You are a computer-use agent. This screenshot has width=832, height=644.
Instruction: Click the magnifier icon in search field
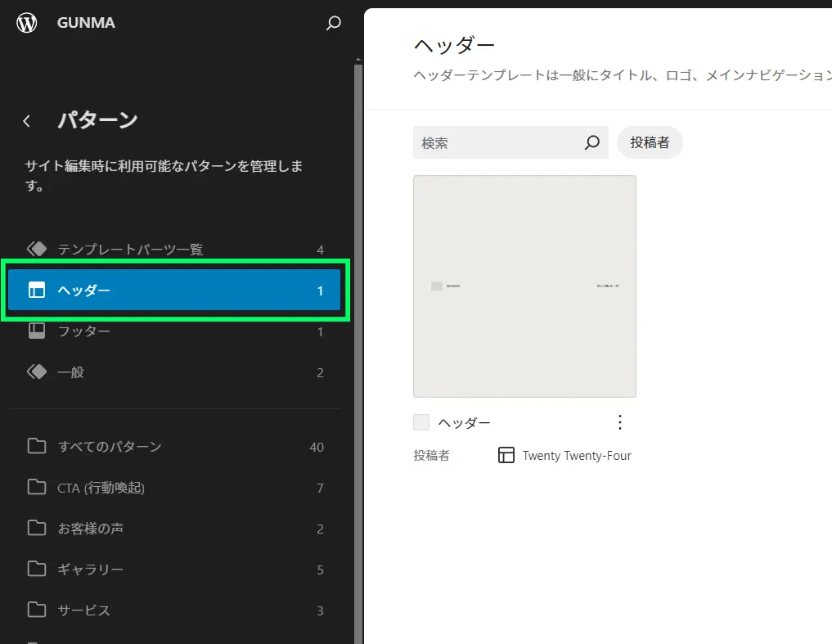click(x=592, y=142)
